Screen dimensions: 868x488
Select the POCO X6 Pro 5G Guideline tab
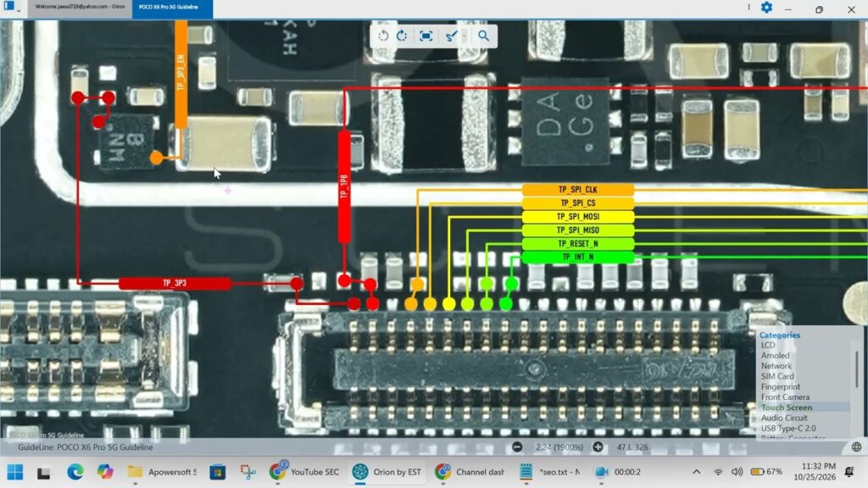point(172,8)
